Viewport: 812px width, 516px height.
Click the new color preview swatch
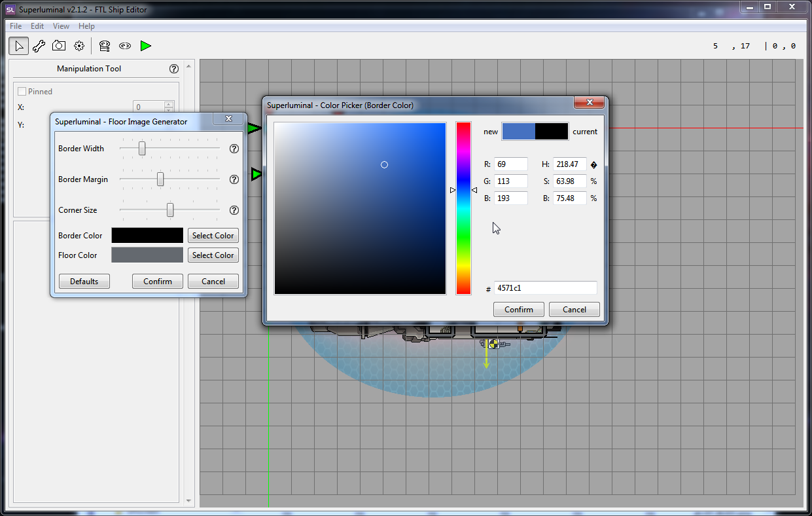[519, 131]
